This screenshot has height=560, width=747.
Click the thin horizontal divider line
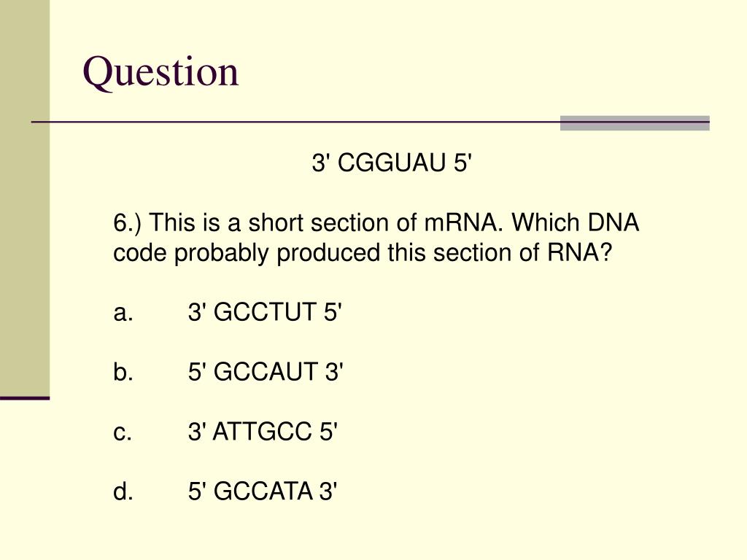point(295,122)
